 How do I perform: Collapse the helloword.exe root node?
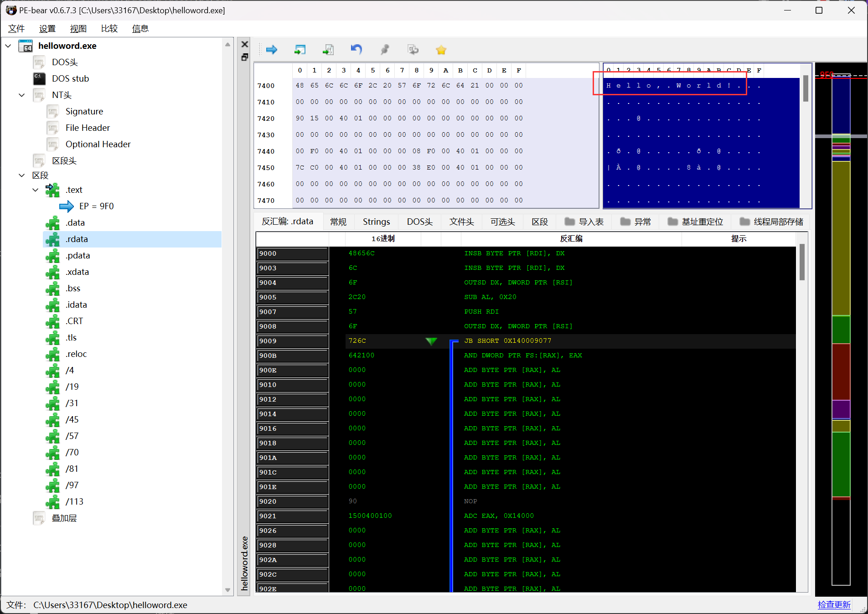click(x=8, y=46)
